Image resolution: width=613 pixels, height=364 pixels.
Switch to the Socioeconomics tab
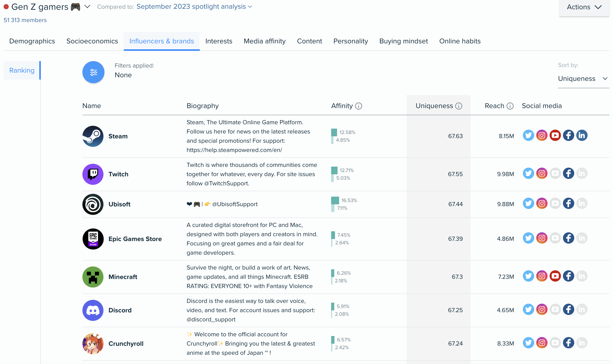pyautogui.click(x=92, y=41)
